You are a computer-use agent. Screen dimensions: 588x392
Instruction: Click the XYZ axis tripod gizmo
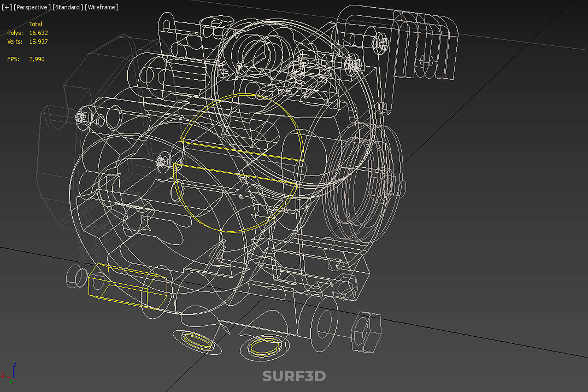click(9, 374)
